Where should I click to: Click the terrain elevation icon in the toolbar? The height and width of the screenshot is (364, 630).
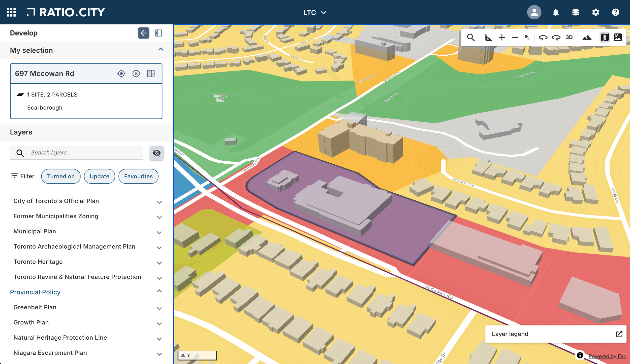tap(587, 37)
